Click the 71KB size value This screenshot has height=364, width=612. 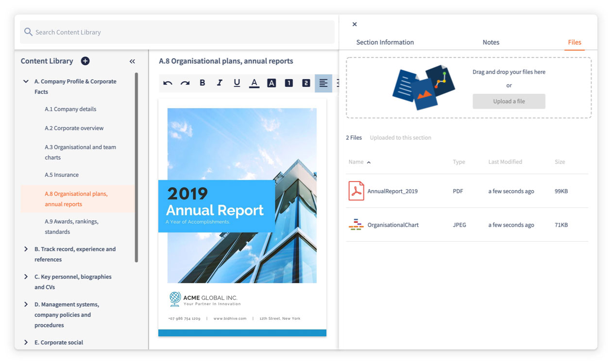click(x=561, y=225)
